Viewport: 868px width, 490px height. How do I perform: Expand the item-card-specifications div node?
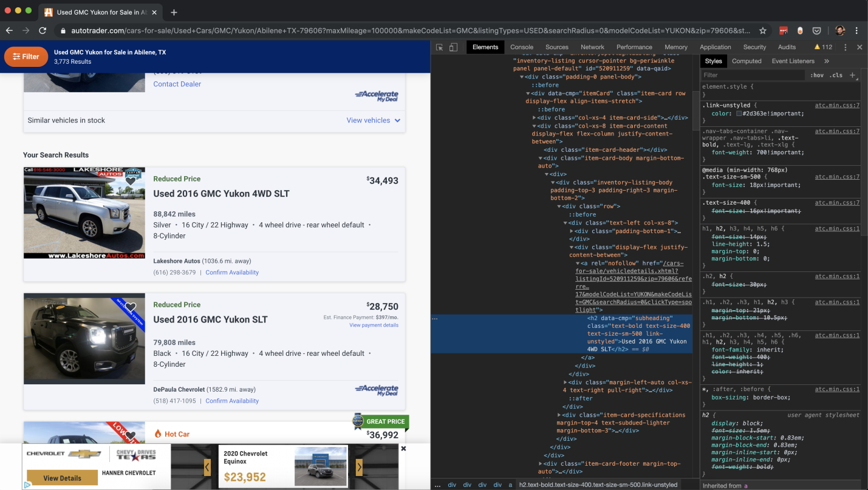[x=559, y=415]
